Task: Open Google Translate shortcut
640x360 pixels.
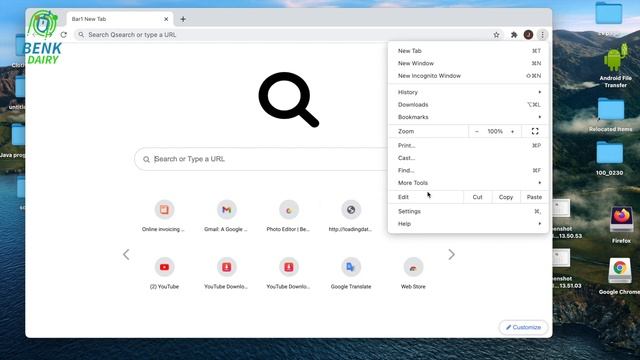Action: click(351, 273)
